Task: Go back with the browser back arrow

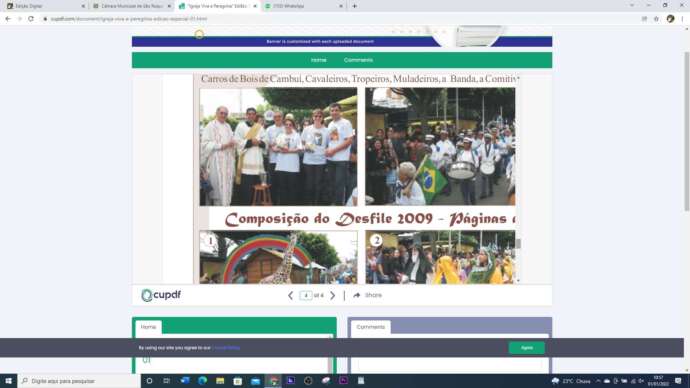Action: pyautogui.click(x=8, y=19)
